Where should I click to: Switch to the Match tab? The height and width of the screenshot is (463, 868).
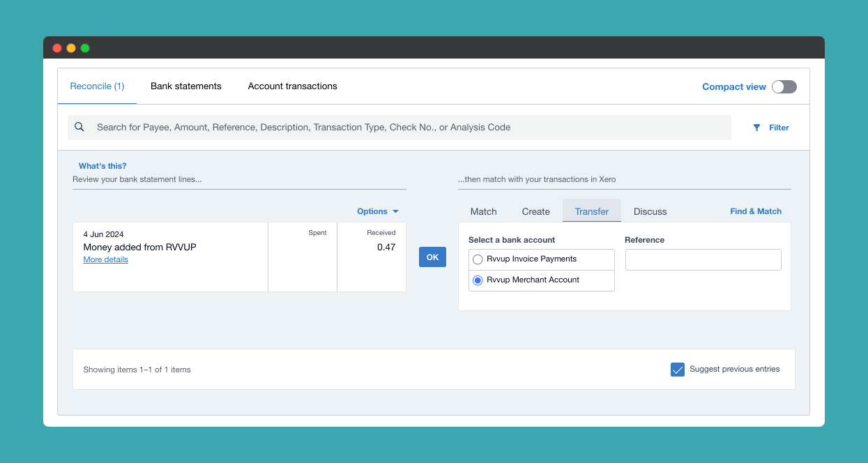click(483, 211)
